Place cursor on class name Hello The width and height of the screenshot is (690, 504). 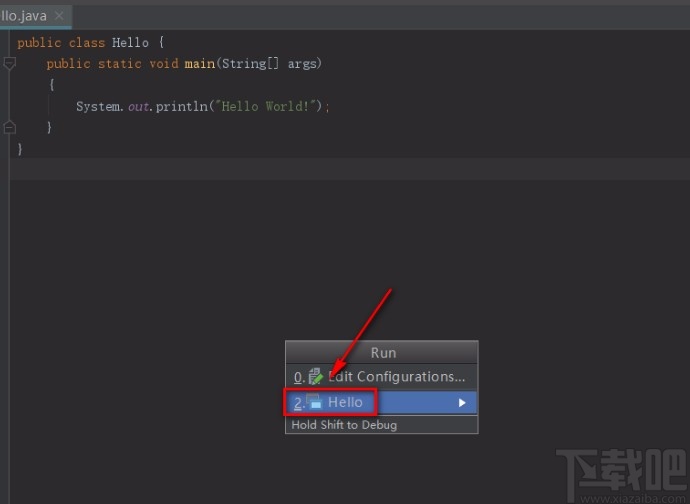tap(130, 42)
